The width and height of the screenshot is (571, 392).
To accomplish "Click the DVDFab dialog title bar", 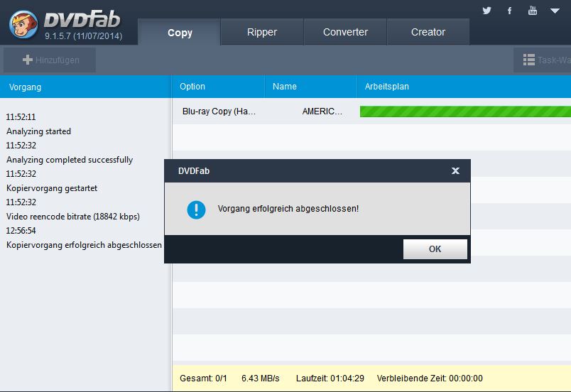I will click(317, 170).
